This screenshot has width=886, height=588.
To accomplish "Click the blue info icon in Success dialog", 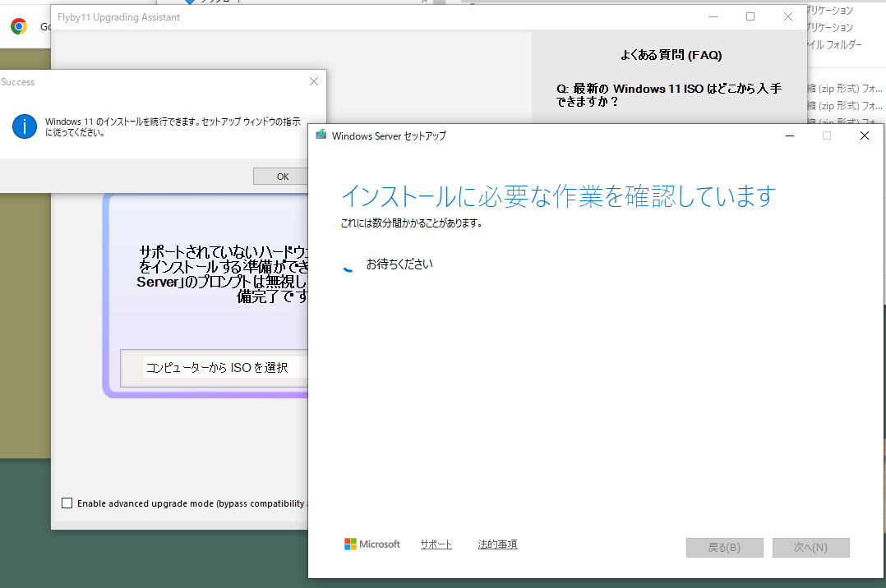I will pos(25,126).
